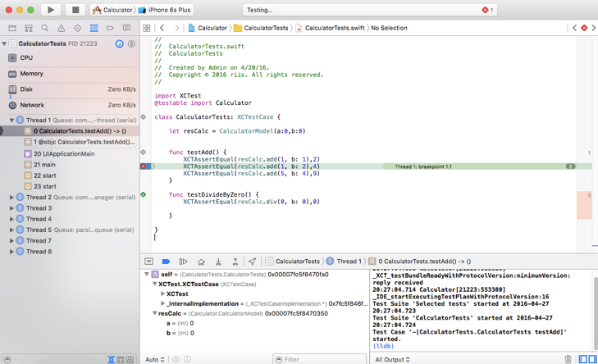Click CalculatorTests folder in jump bar
The height and width of the screenshot is (364, 598).
tap(261, 28)
